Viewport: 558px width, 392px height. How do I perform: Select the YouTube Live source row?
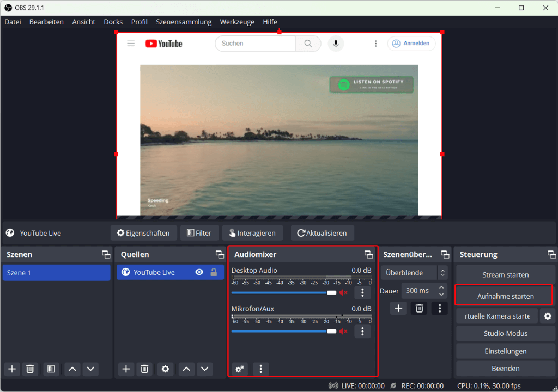170,272
